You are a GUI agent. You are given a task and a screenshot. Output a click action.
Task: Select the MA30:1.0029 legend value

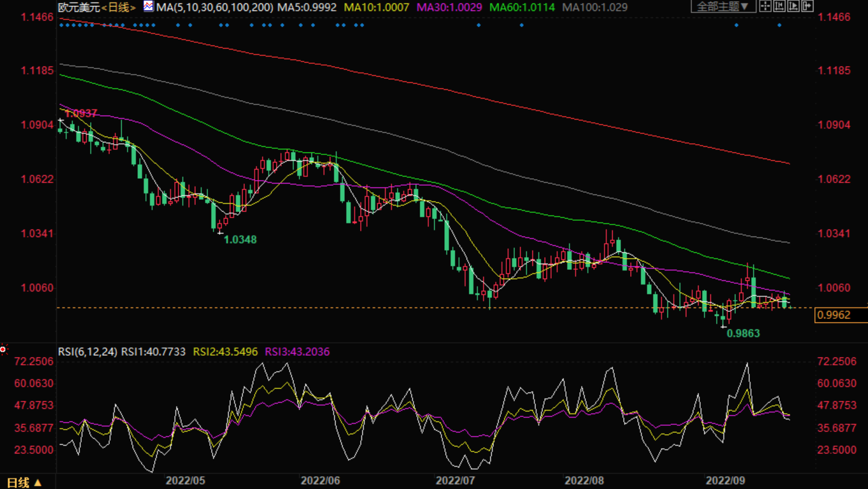pos(449,7)
